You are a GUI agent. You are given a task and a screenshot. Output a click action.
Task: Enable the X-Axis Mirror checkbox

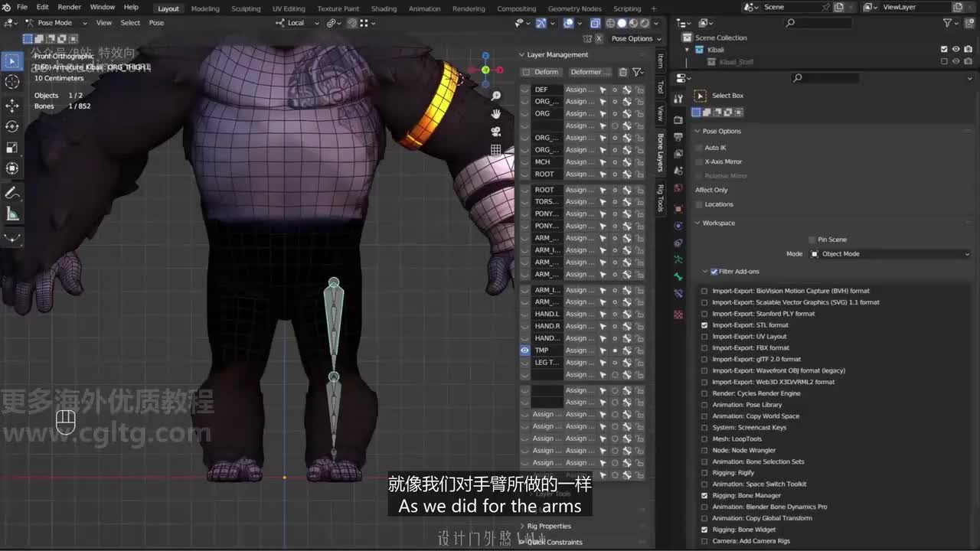tap(699, 161)
